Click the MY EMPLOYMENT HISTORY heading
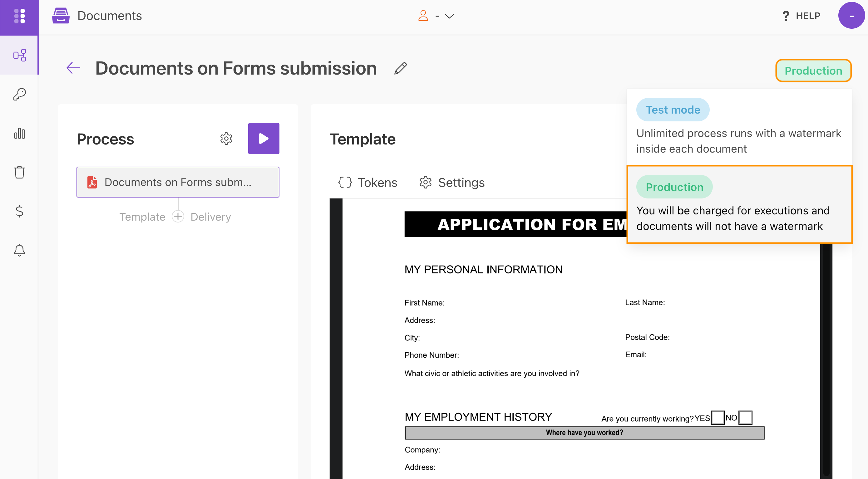Screen dimensions: 868x479 coord(478,417)
